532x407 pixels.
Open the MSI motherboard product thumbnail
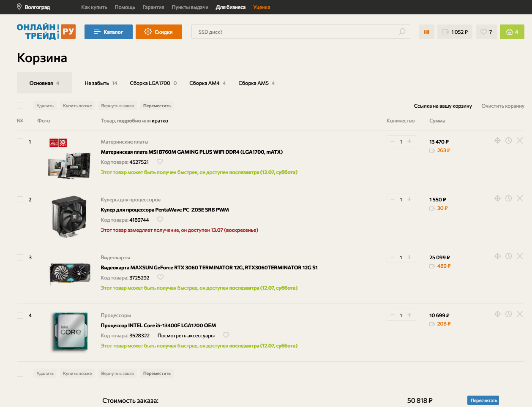[69, 159]
